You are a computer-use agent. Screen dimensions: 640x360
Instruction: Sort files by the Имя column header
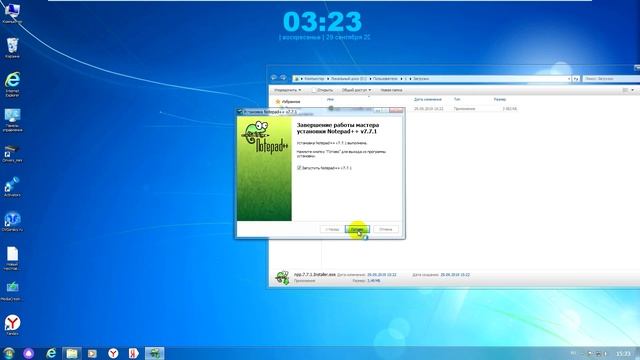pyautogui.click(x=330, y=99)
